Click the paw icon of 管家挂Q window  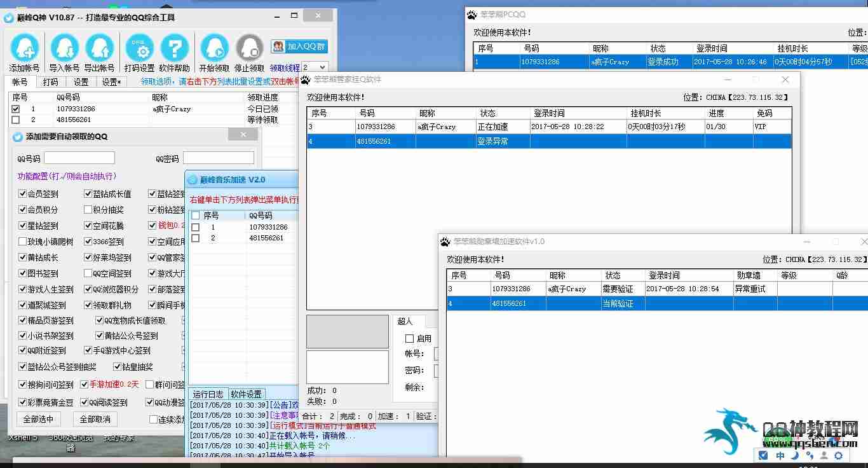click(306, 79)
